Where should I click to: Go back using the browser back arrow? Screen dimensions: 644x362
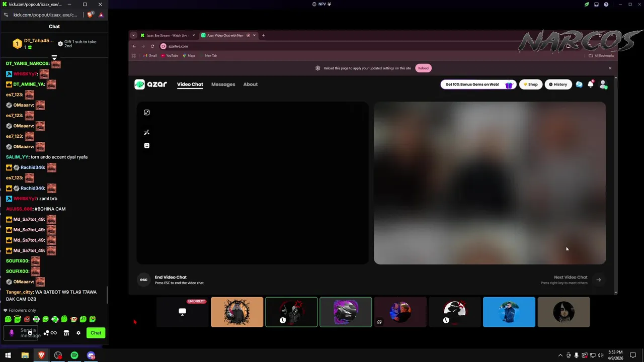(134, 46)
